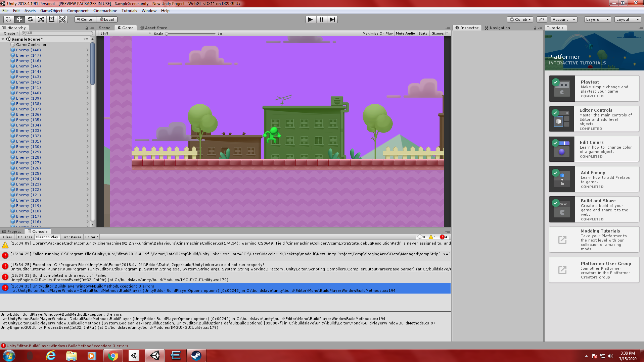The height and width of the screenshot is (362, 644).
Task: Open Google Chrome from the taskbar
Action: [113, 355]
